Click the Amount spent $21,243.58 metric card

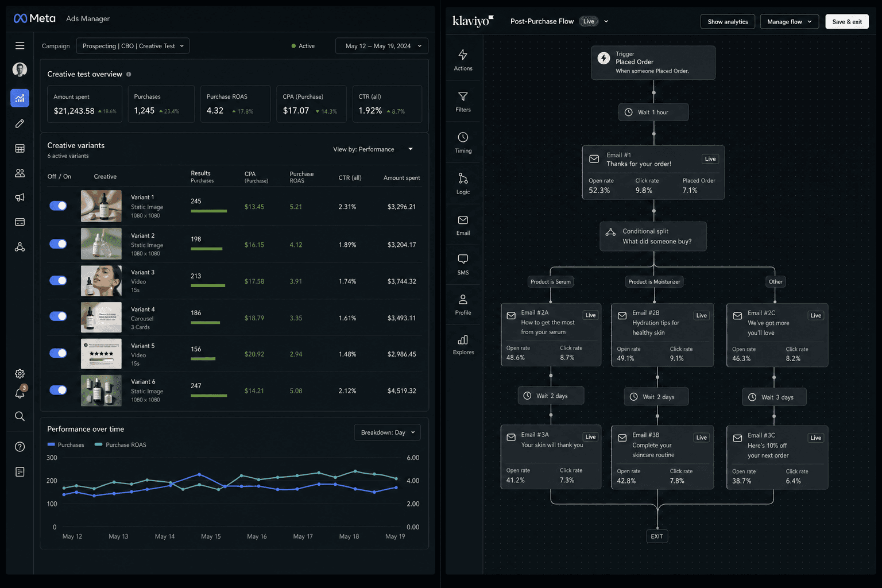(85, 104)
